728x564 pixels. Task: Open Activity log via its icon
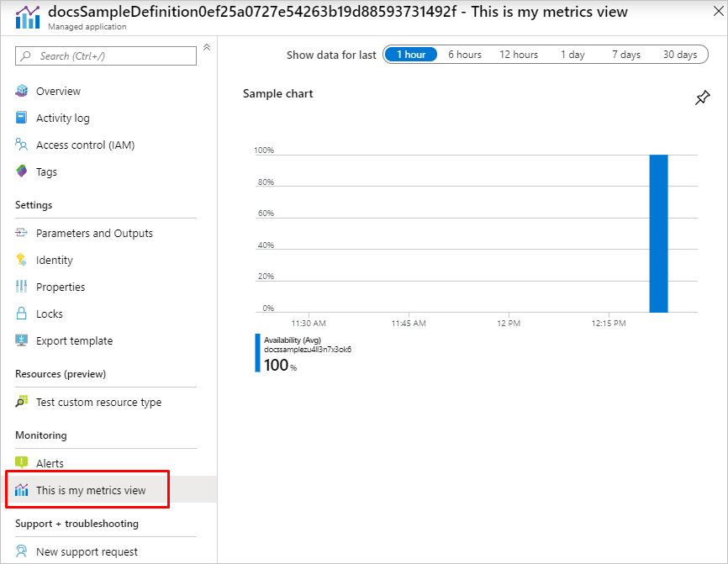tap(20, 118)
